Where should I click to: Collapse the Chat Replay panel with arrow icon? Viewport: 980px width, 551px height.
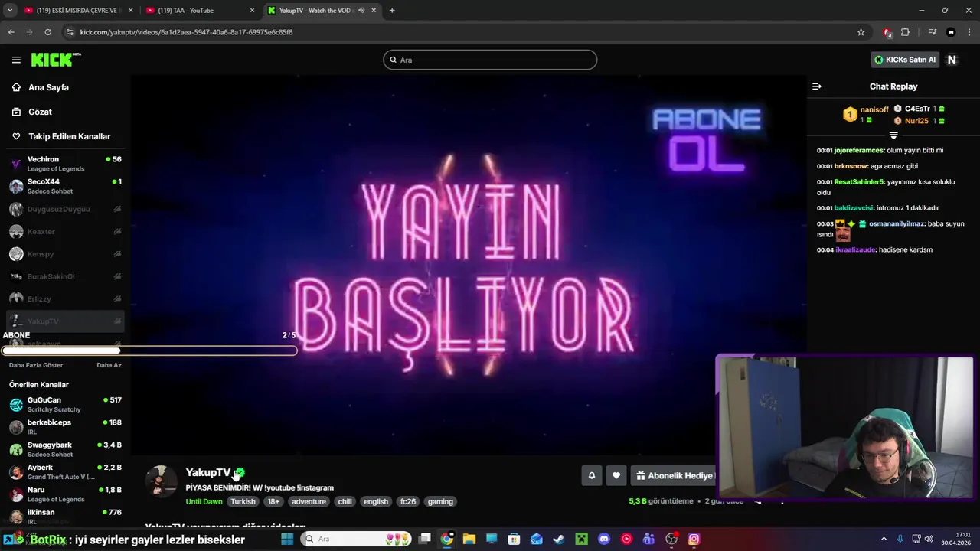817,86
